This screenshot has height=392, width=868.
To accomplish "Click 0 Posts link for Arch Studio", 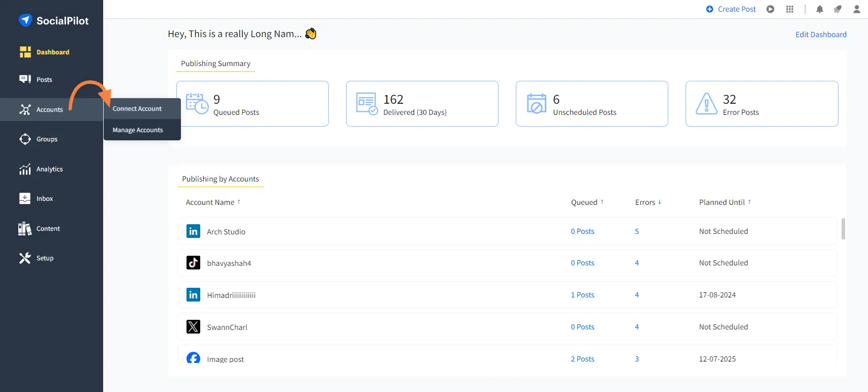I will (x=582, y=231).
